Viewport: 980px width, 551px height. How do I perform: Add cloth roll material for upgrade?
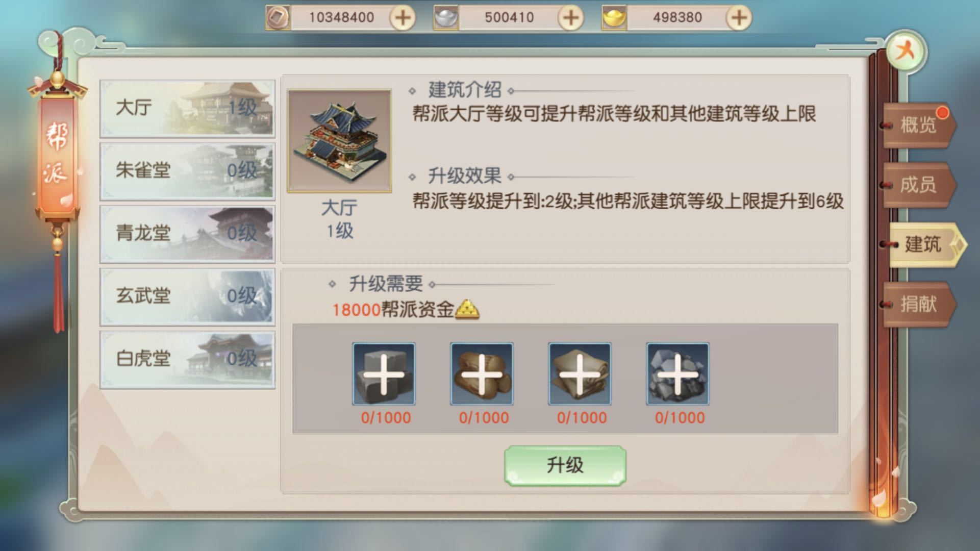(x=580, y=374)
